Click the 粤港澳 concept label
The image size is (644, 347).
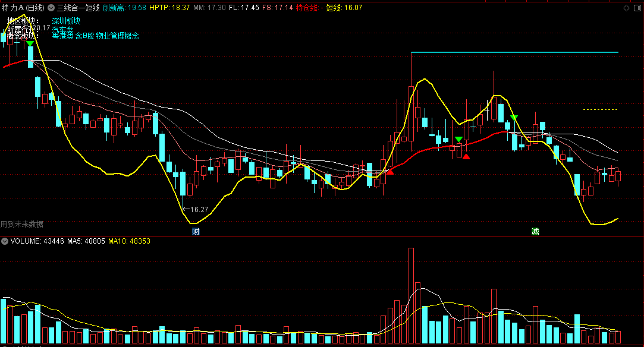(63, 36)
